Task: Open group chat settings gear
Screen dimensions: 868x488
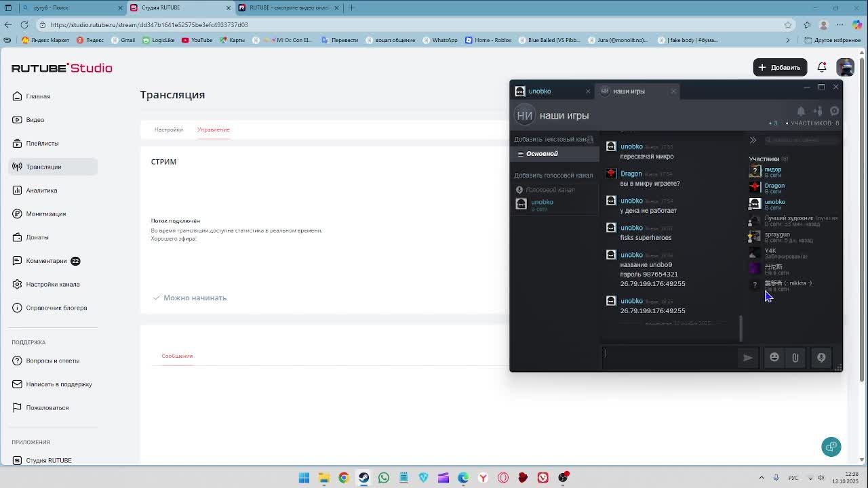Action: [x=835, y=111]
